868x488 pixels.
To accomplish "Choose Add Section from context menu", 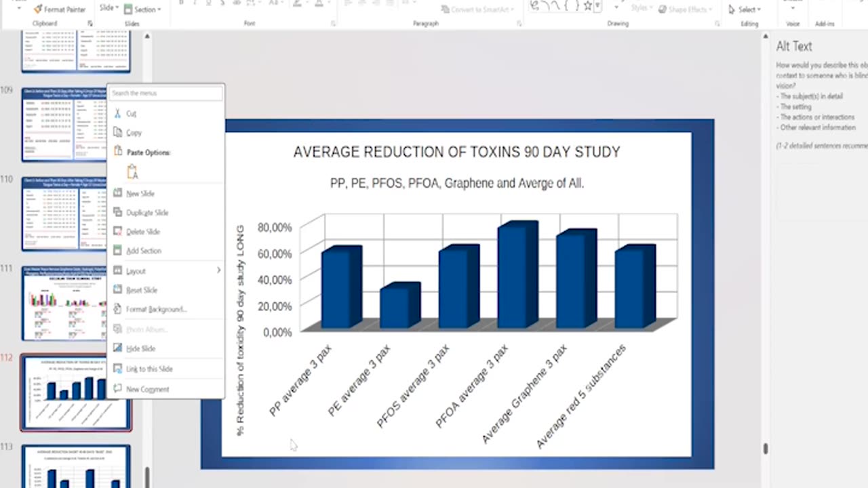I will 165,251.
